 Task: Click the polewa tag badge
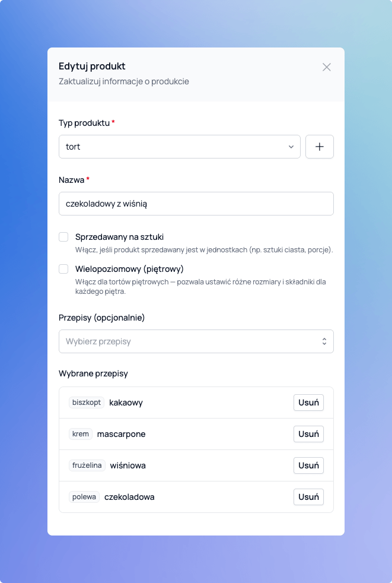[84, 497]
